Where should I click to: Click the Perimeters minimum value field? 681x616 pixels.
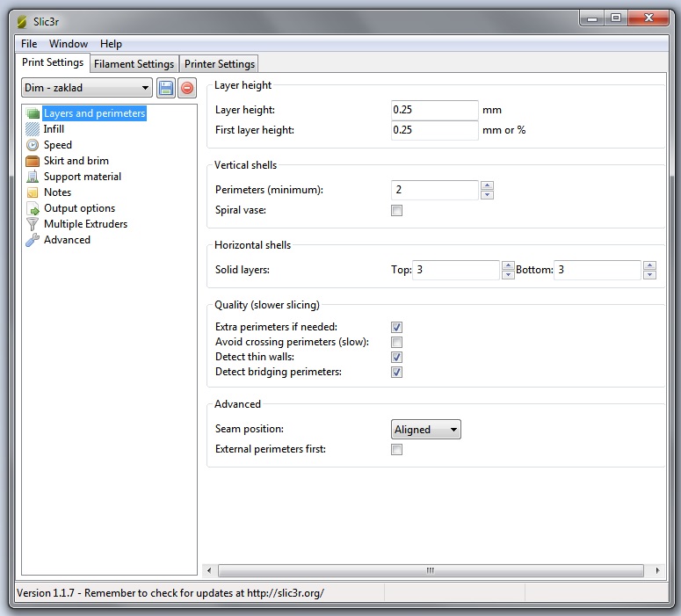click(435, 191)
